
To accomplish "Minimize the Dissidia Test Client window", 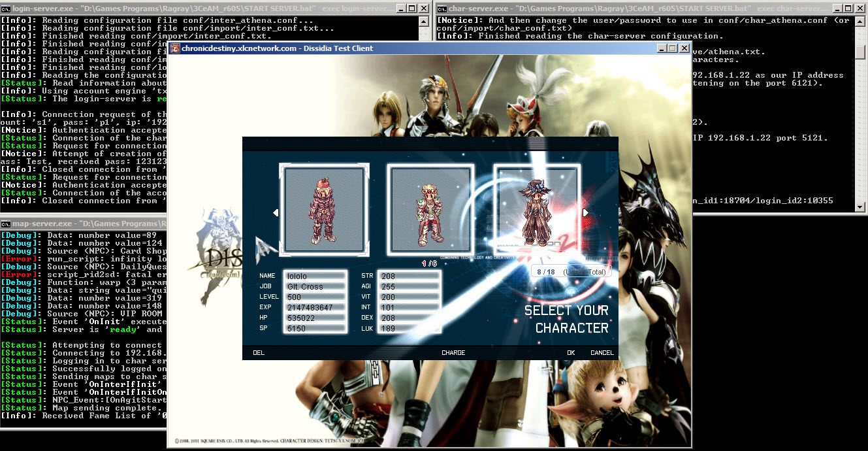I will coord(660,48).
